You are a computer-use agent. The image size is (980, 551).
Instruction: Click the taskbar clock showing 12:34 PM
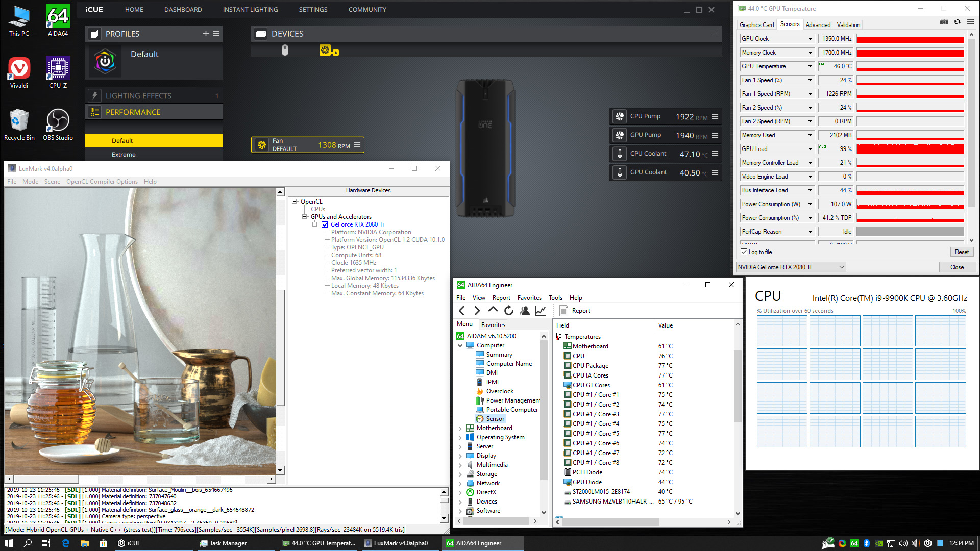coord(962,543)
